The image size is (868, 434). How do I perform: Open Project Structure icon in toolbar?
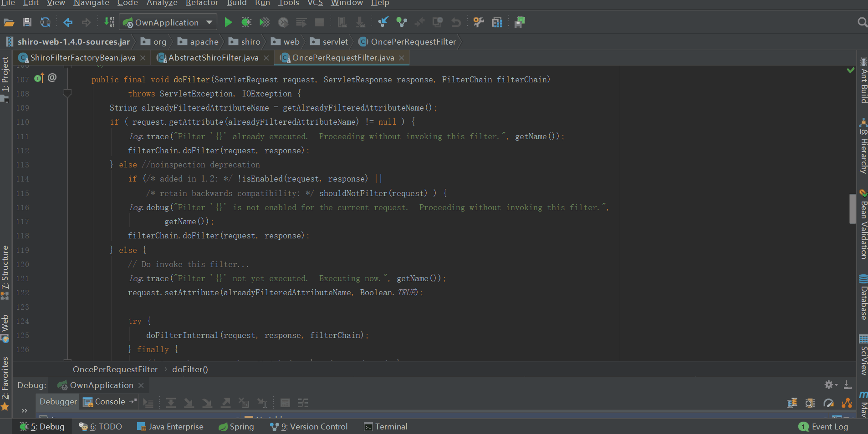(497, 22)
